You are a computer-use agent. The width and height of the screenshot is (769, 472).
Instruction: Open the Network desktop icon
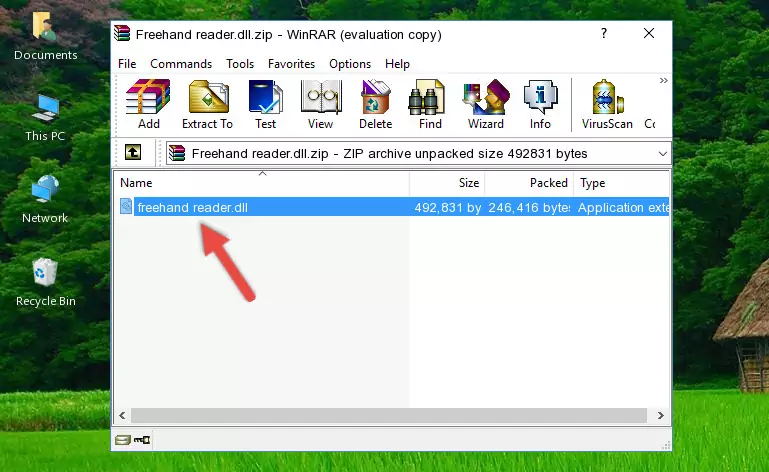[x=45, y=199]
